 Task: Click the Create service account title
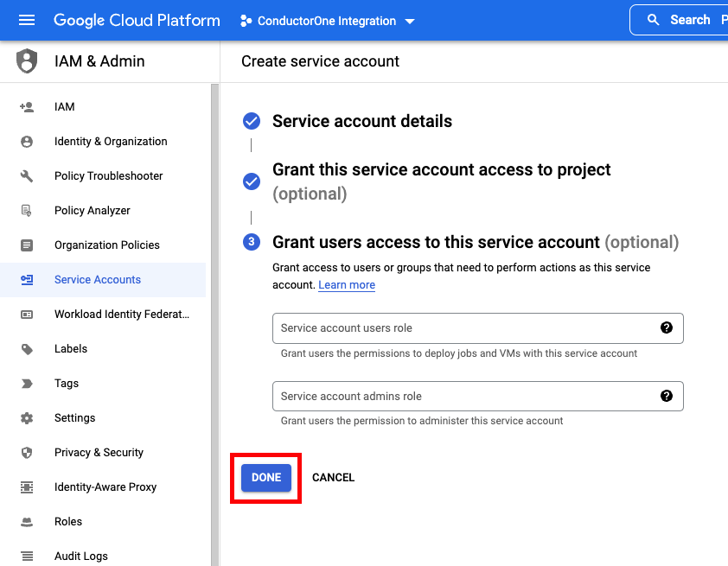(320, 61)
